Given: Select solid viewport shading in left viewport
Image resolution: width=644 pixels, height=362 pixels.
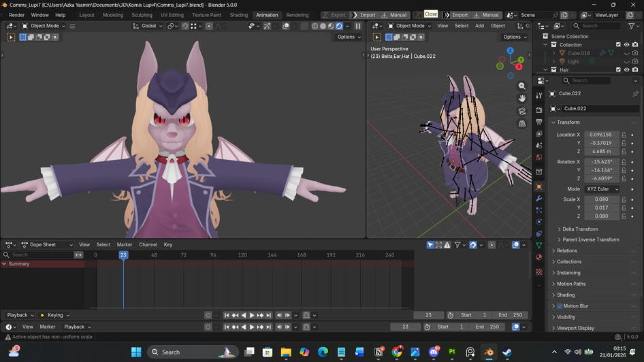Looking at the screenshot, I should tap(323, 26).
